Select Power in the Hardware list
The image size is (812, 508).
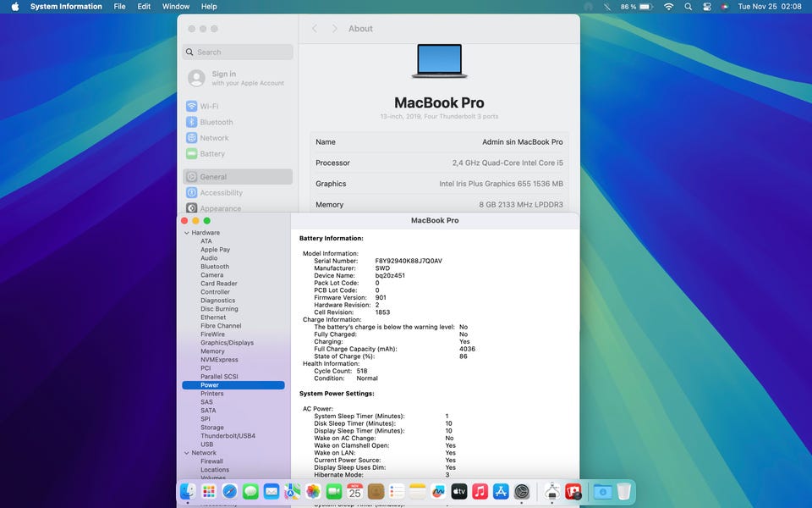tap(233, 385)
